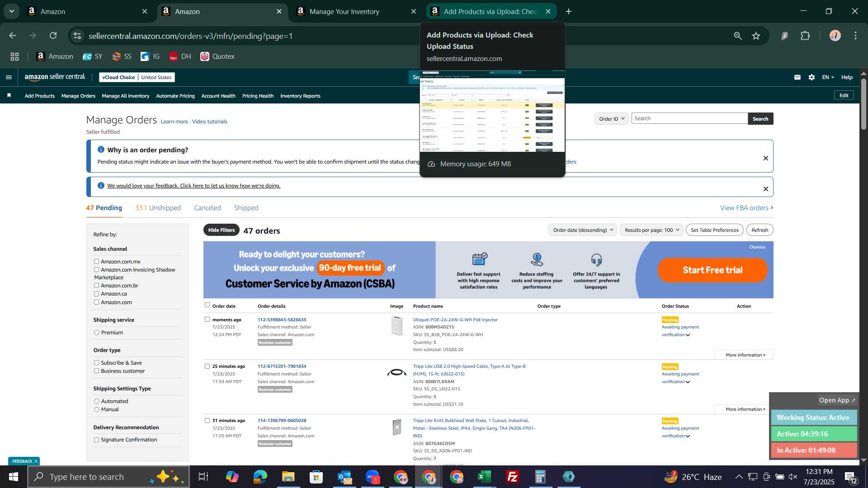Check the Business customer order type filter
This screenshot has height=488, width=868.
96,371
